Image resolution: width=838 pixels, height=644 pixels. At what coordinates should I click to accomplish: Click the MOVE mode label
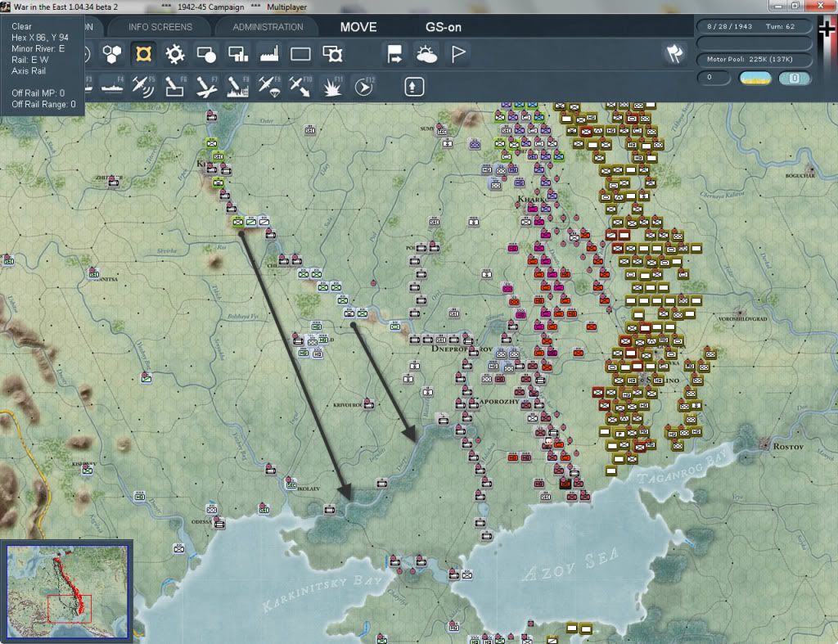(358, 27)
